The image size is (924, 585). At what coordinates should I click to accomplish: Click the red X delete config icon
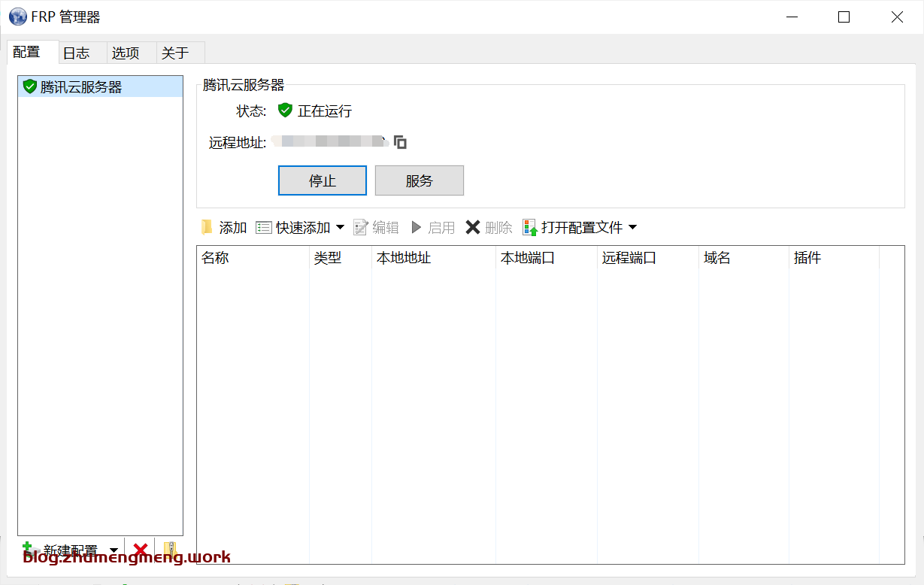tap(141, 550)
